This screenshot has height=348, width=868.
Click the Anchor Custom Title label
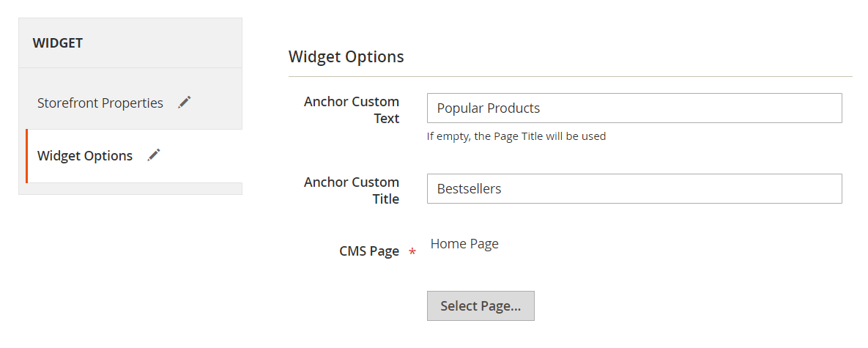coord(352,190)
